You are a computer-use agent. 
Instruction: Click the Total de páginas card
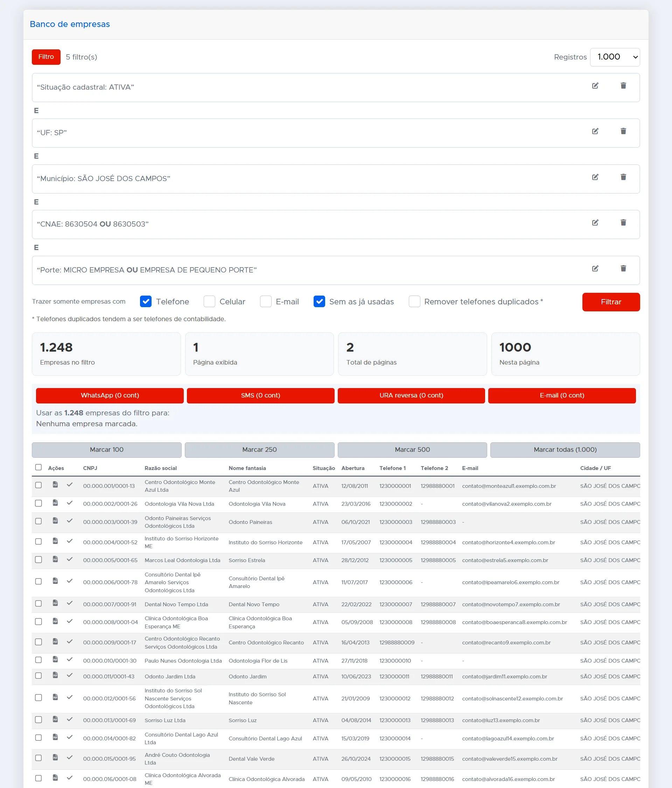click(x=412, y=354)
